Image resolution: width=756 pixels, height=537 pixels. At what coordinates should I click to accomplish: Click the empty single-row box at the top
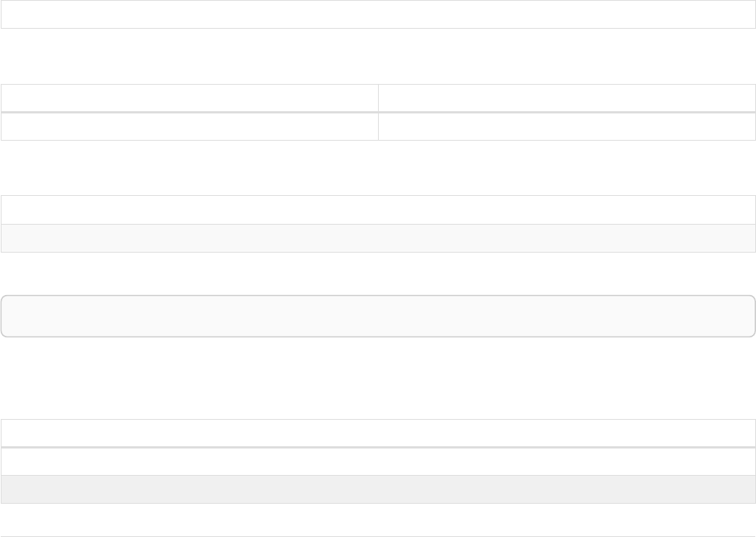[x=378, y=14]
